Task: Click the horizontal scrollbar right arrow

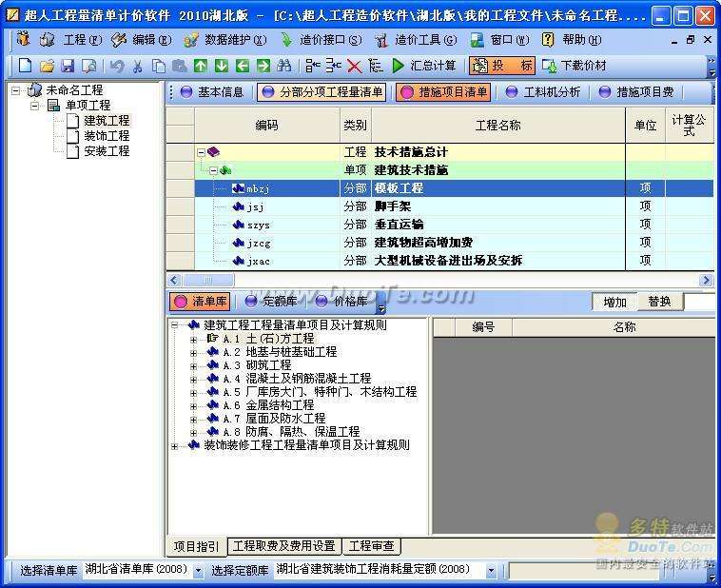Action: point(707,280)
